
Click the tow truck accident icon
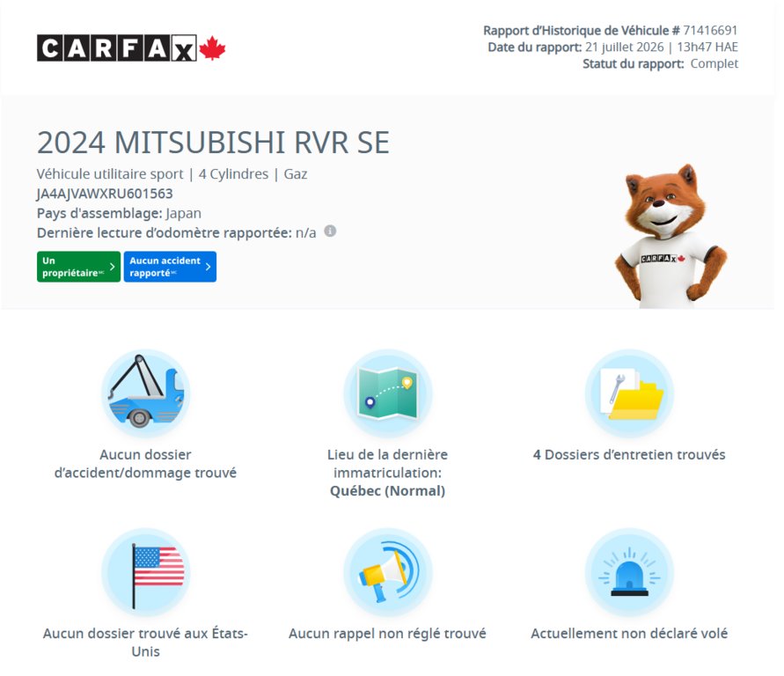pyautogui.click(x=145, y=393)
